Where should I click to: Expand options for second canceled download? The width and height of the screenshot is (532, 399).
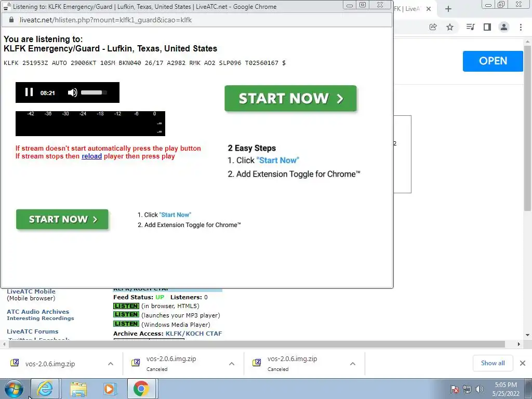[232, 364]
